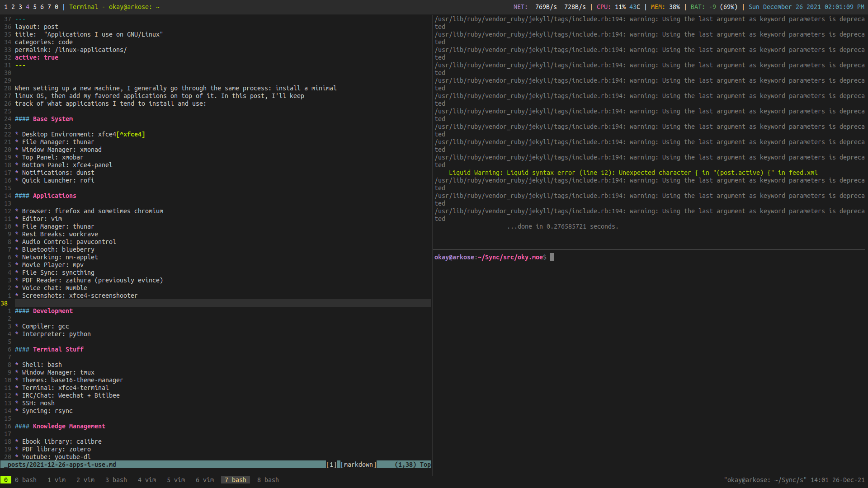Click tmux session indicator 0
Image resolution: width=868 pixels, height=488 pixels.
(5, 480)
